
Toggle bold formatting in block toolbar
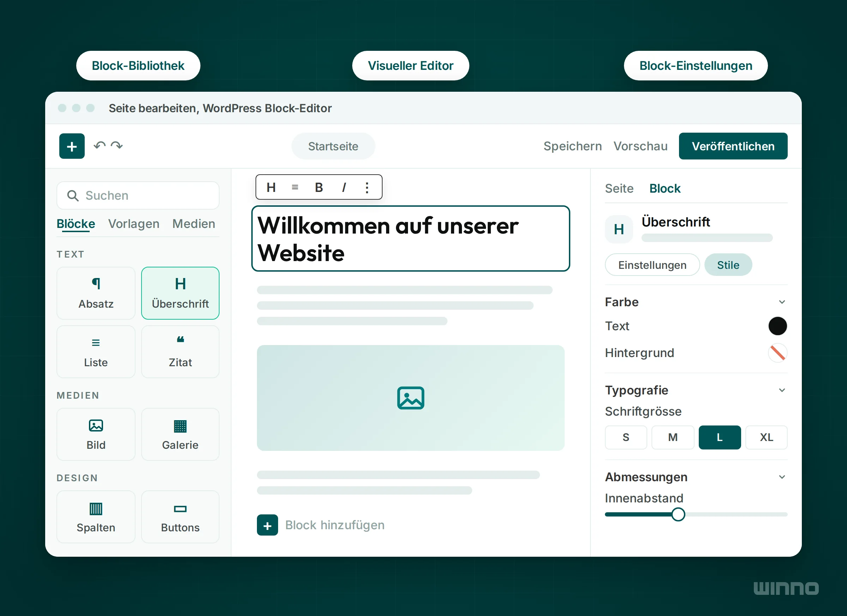click(319, 187)
